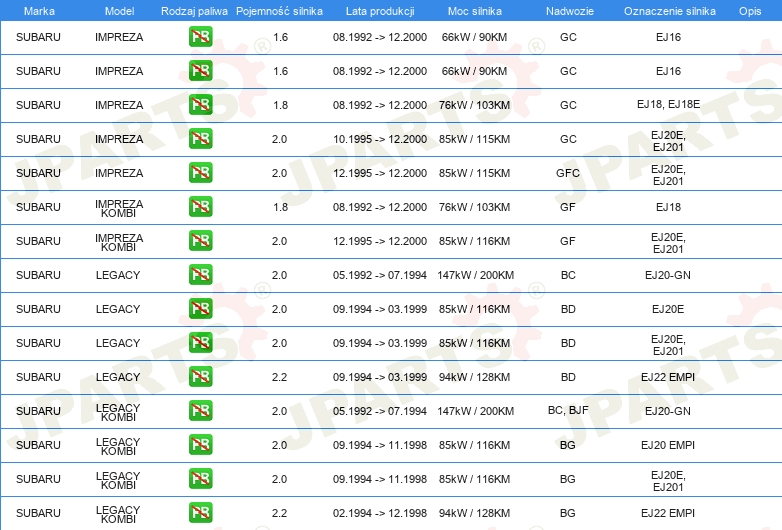The width and height of the screenshot is (782, 530).
Task: Click capacity 2.2 in Legacy Kombi BG row
Action: click(279, 513)
